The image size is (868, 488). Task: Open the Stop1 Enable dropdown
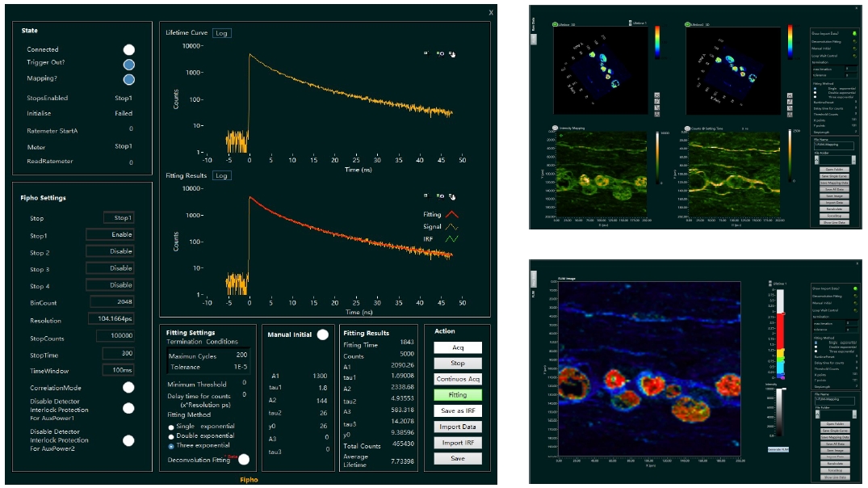111,234
